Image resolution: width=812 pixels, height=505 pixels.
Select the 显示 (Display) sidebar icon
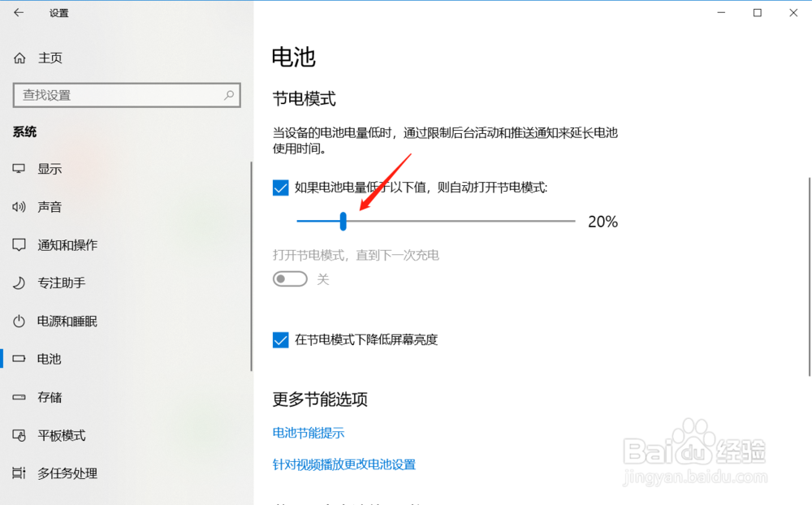(19, 168)
